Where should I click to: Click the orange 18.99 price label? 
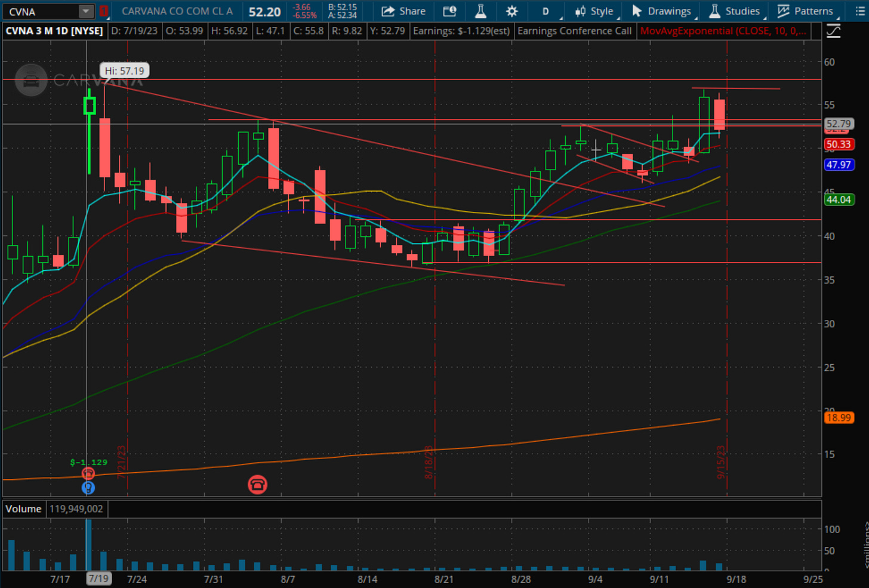[x=839, y=418]
